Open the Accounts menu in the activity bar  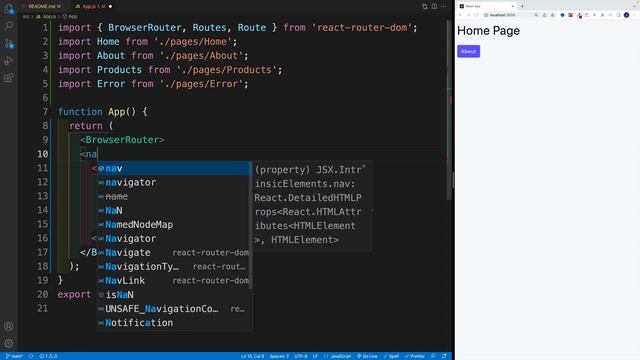tap(9, 326)
